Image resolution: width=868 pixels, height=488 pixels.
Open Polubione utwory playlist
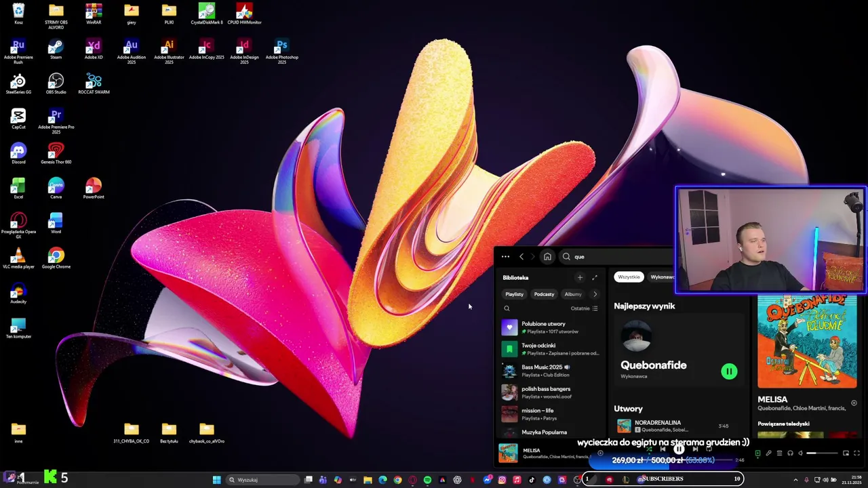[550, 327]
